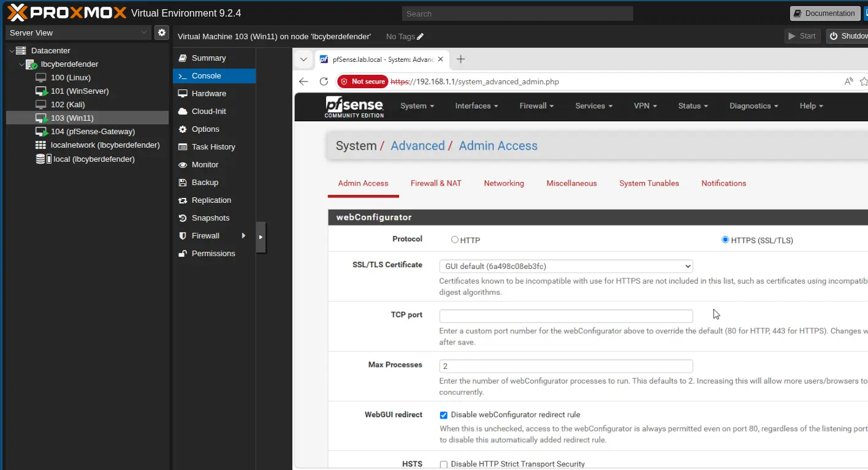This screenshot has height=470, width=868.
Task: Collapse the Datacenter tree chevron
Action: pyautogui.click(x=12, y=51)
